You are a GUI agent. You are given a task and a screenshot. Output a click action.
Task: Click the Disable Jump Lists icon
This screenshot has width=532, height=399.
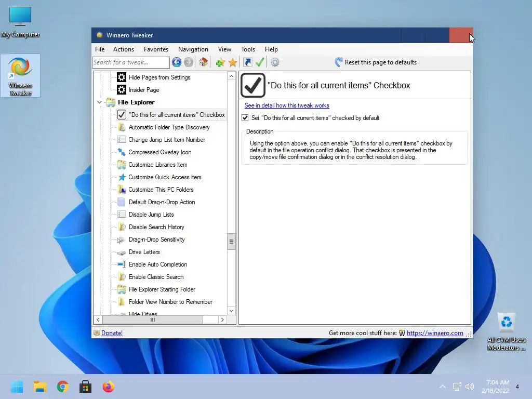click(x=122, y=215)
